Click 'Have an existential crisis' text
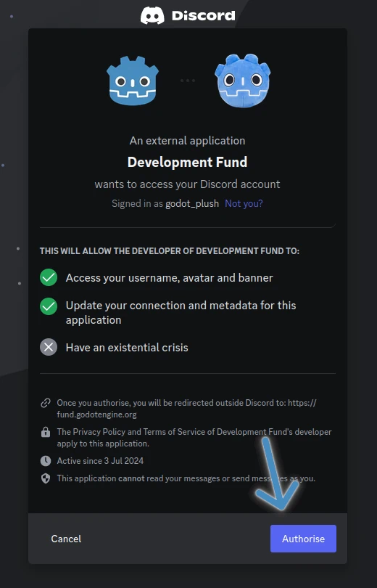The image size is (377, 588). (127, 348)
